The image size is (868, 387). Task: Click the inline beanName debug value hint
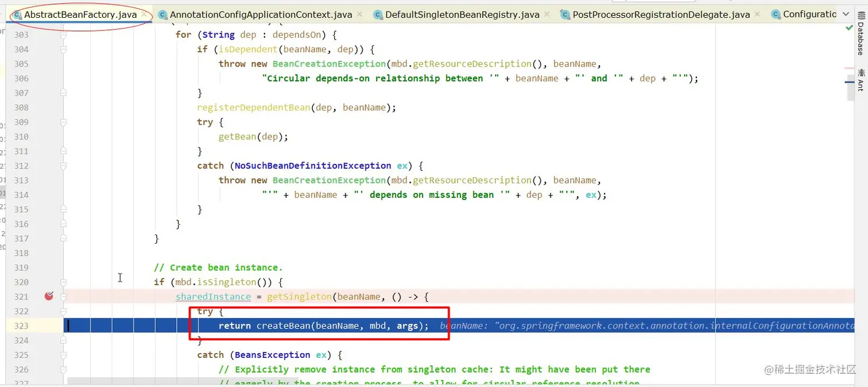tap(647, 326)
